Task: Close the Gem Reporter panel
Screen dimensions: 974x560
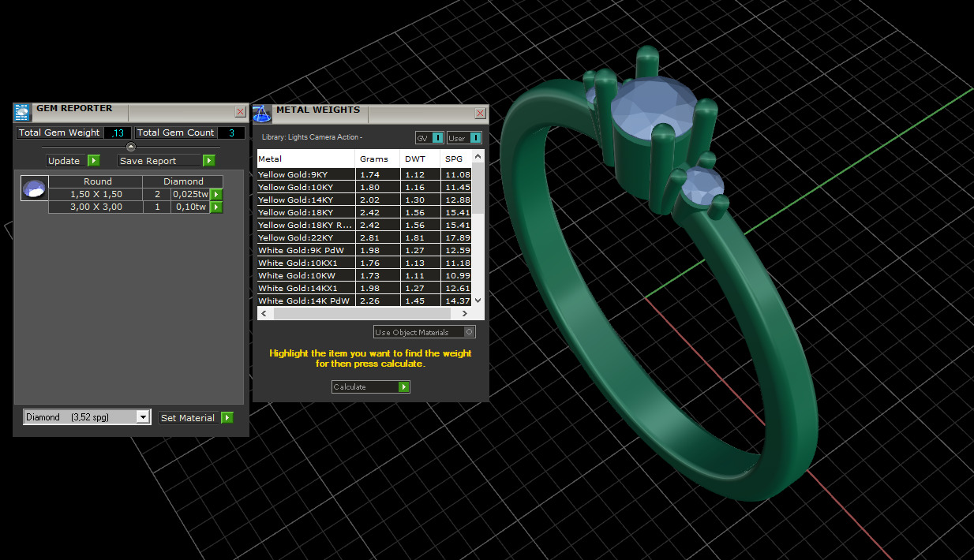Action: [x=241, y=112]
